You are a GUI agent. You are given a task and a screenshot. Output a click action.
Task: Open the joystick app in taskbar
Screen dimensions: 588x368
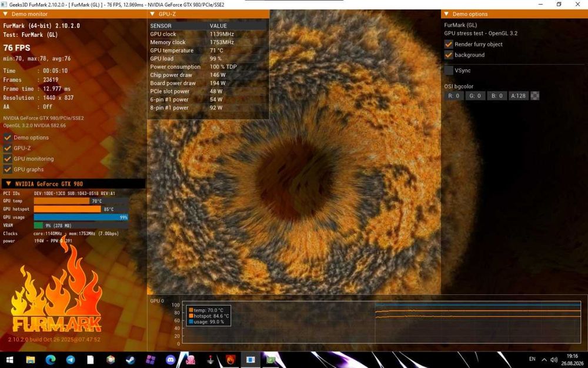coord(211,360)
